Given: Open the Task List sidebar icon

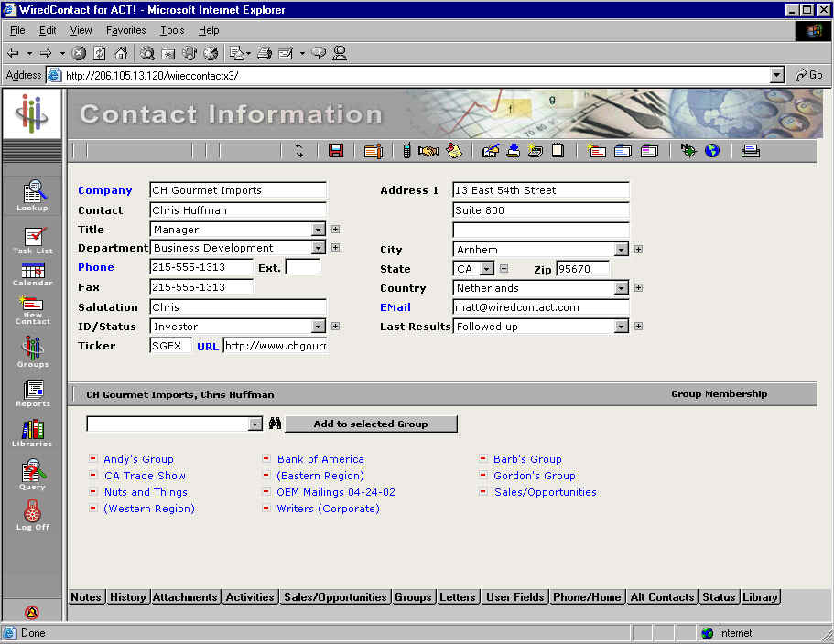Looking at the screenshot, I should tap(33, 241).
